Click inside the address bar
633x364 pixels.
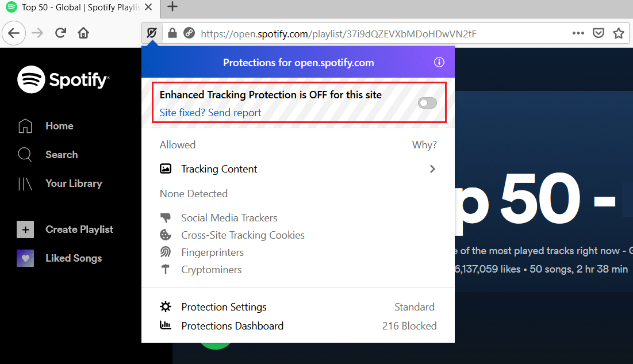(345, 33)
